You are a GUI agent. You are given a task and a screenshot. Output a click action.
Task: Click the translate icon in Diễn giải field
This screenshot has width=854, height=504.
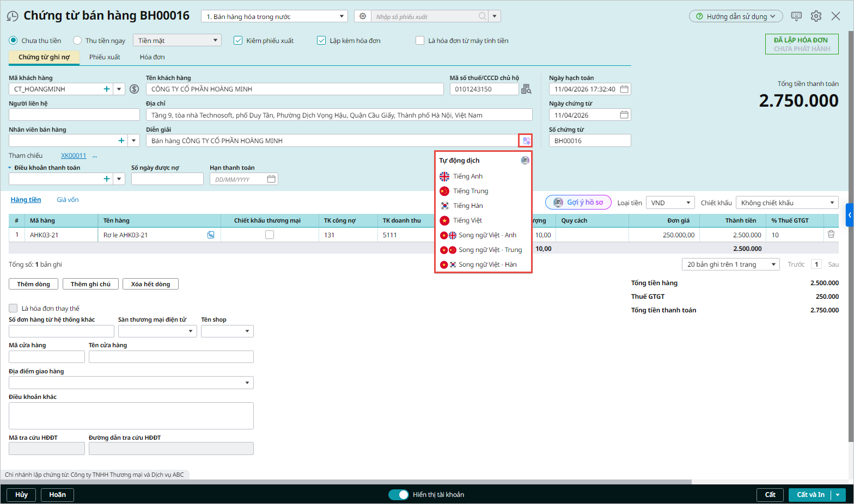(x=526, y=141)
